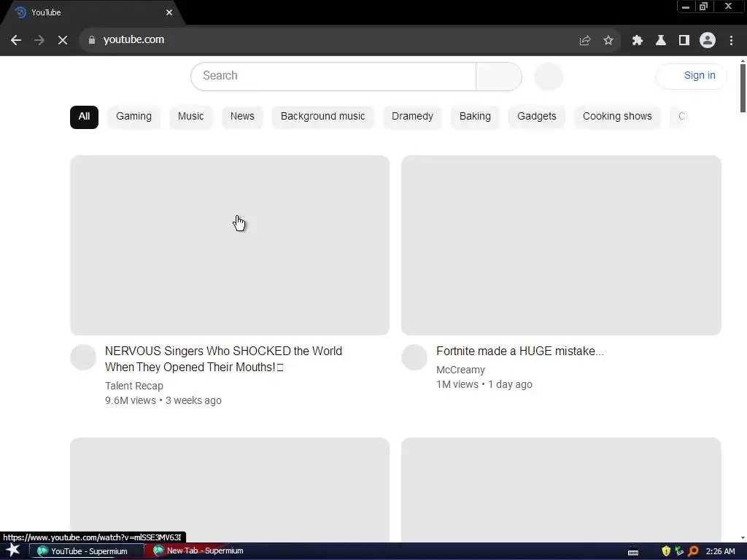Click the padlock site info icon

[x=92, y=40]
